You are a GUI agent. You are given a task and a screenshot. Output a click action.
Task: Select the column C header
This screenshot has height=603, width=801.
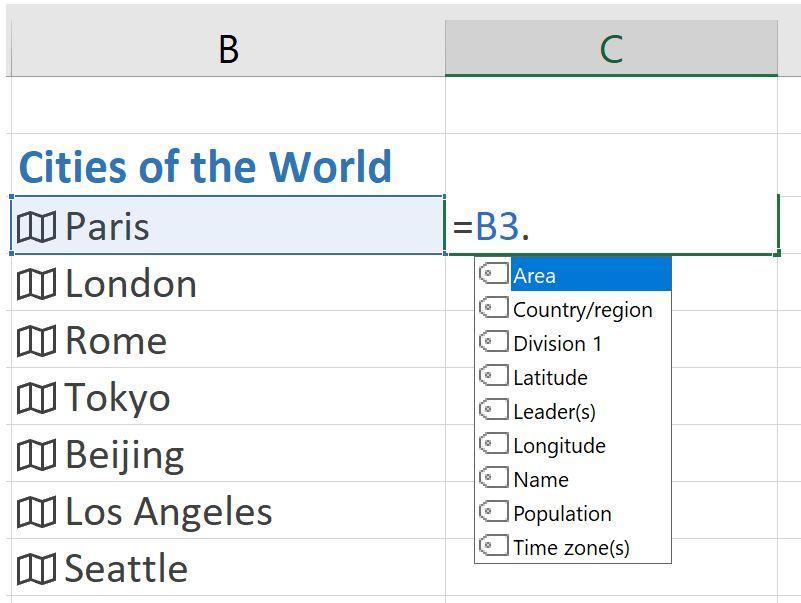coord(611,48)
